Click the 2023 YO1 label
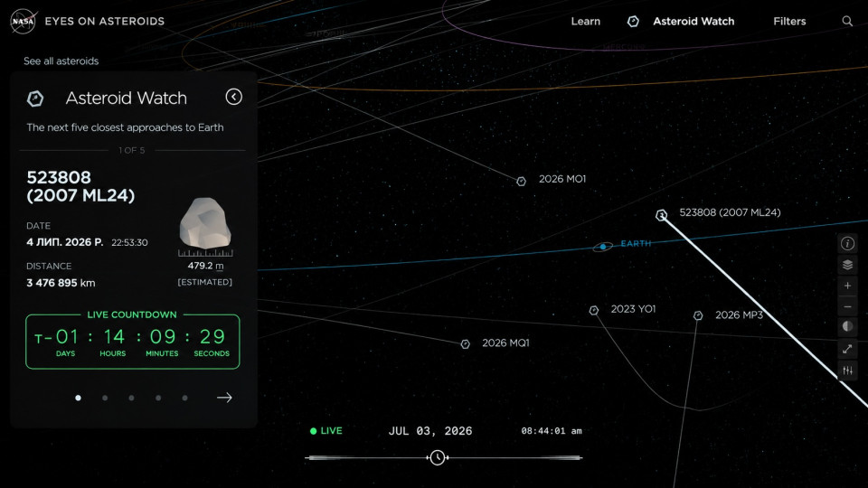The height and width of the screenshot is (488, 868). [633, 309]
